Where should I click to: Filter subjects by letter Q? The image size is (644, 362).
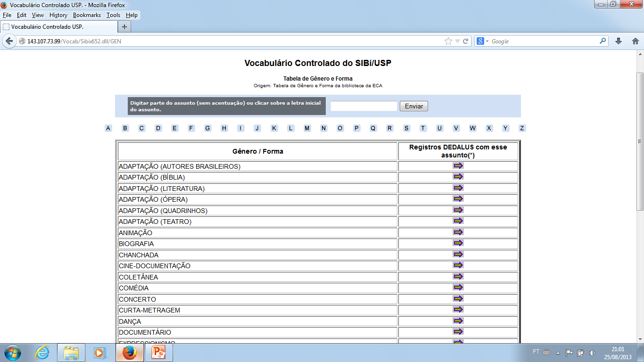coord(373,128)
